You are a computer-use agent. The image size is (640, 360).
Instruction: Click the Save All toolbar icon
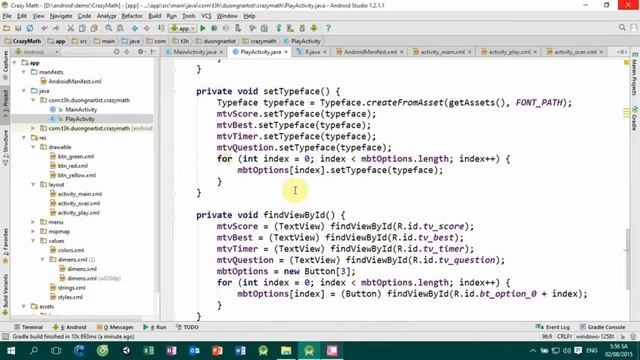[18, 28]
